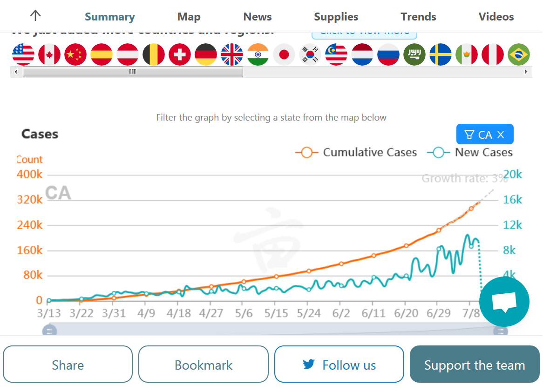Choose the Japan flag icon
This screenshot has height=392, width=543.
[284, 54]
